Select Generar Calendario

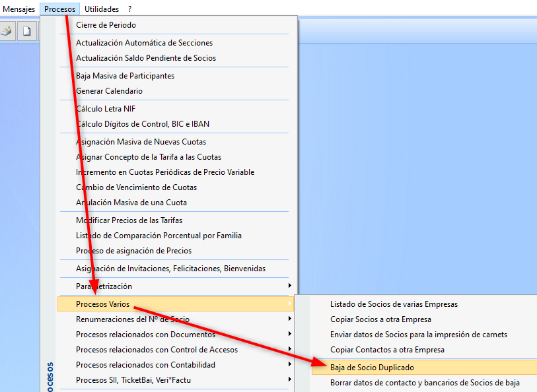(109, 91)
